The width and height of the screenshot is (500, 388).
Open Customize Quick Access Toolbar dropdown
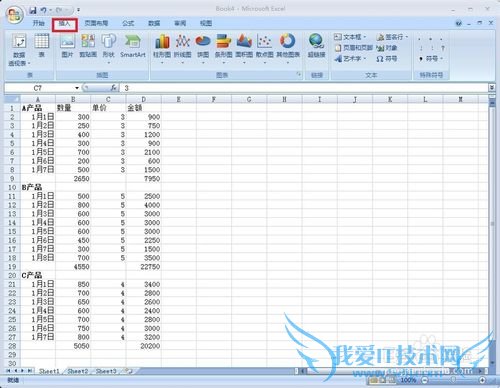click(78, 10)
